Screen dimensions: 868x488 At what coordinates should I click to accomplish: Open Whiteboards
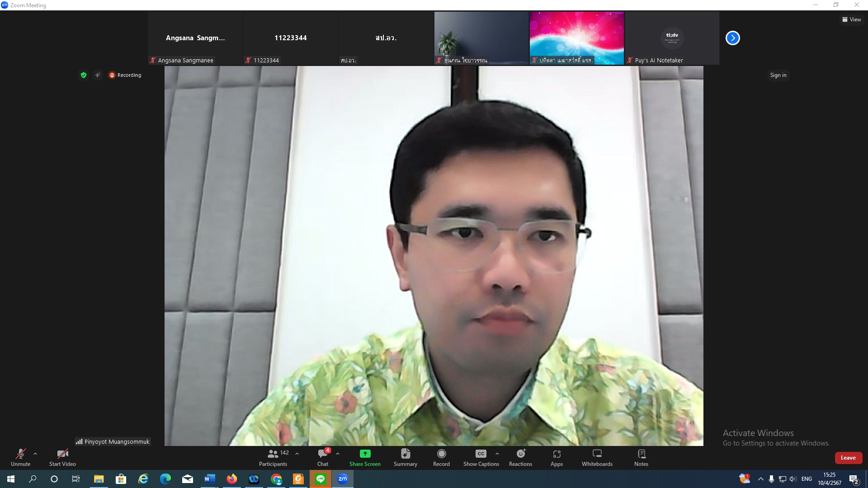597,457
